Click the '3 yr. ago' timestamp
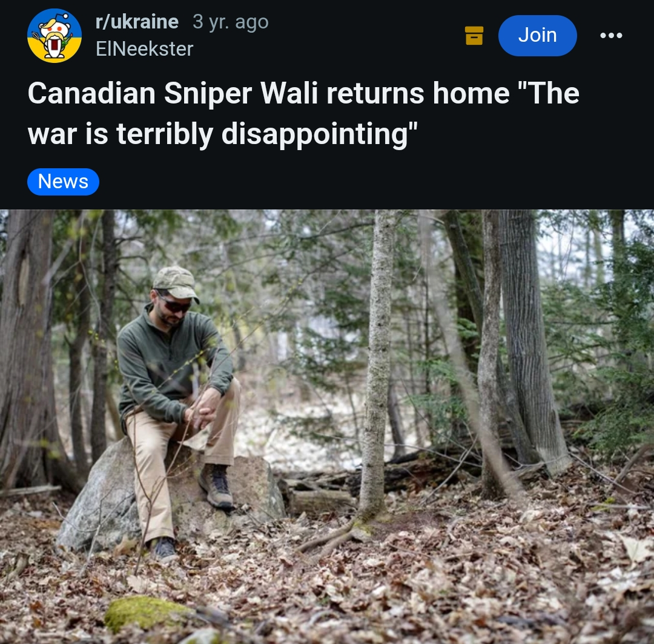Screen dimensions: 654x644 (230, 22)
